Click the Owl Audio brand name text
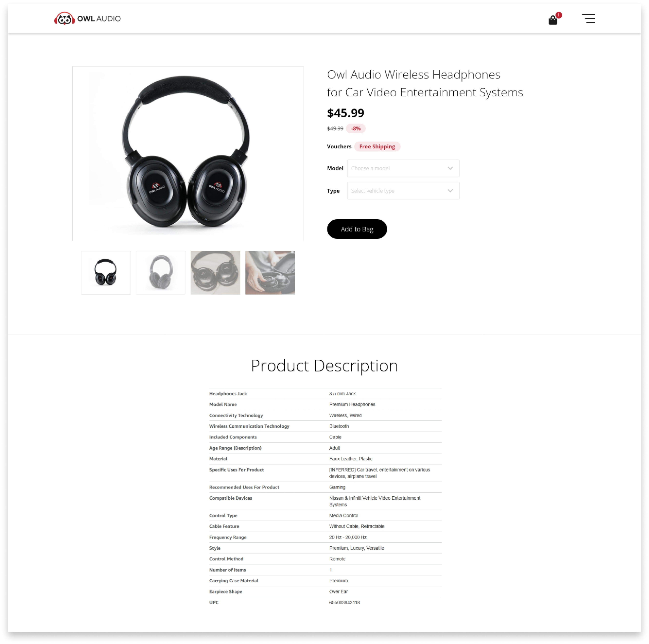 99,19
